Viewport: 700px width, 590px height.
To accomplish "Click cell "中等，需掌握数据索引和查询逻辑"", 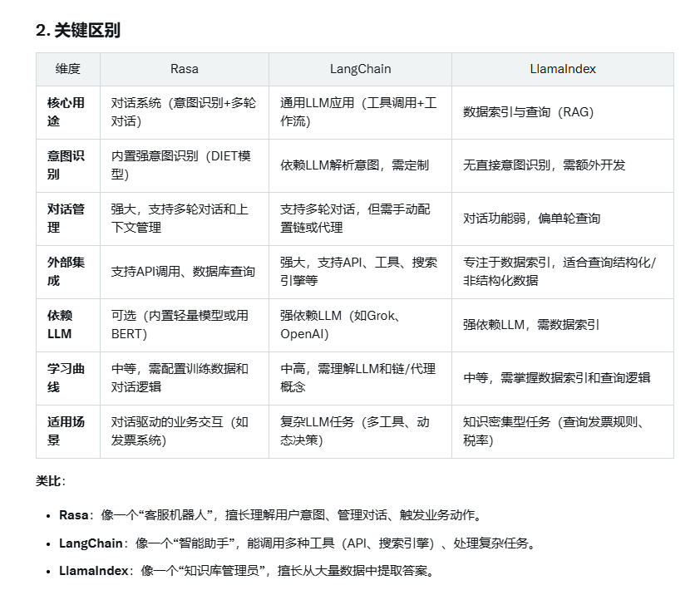I will pos(563,378).
